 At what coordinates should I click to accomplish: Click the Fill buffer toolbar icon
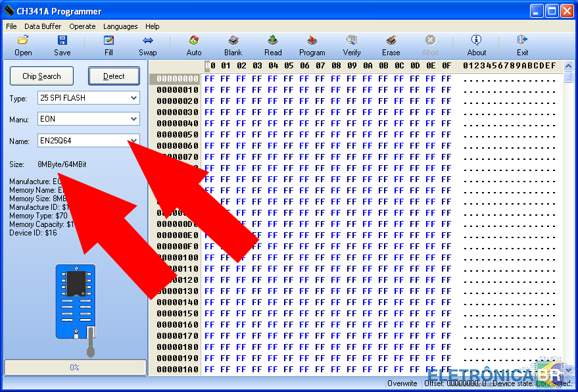pos(108,45)
